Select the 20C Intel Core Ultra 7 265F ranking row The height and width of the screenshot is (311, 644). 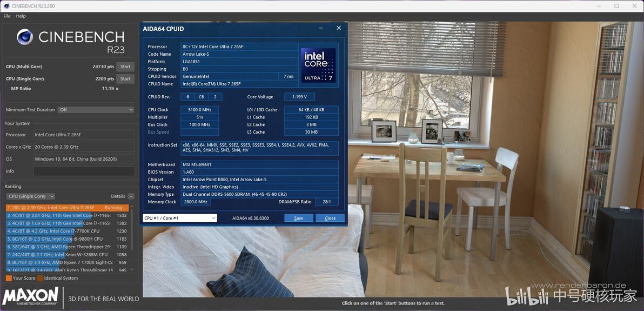tap(68, 208)
